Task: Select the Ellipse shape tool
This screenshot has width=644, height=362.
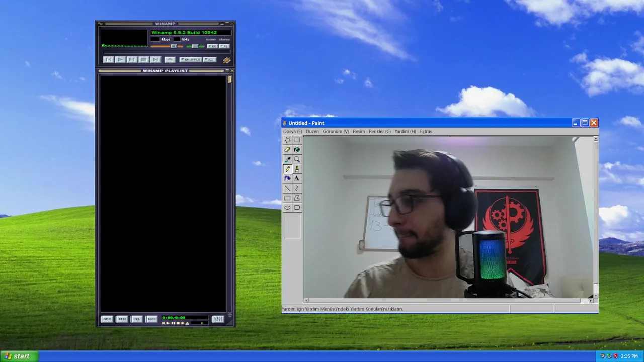Action: point(287,207)
